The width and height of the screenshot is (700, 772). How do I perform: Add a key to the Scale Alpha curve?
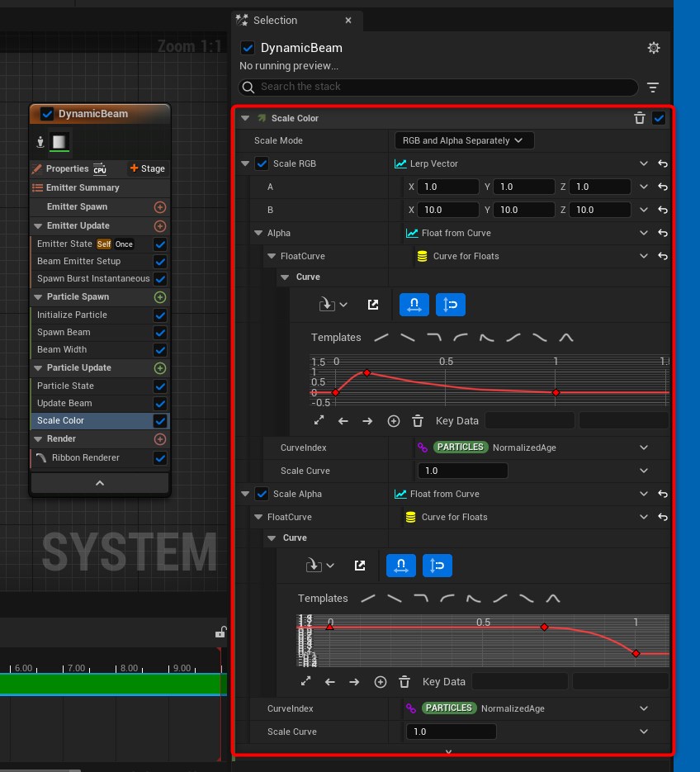click(x=380, y=682)
